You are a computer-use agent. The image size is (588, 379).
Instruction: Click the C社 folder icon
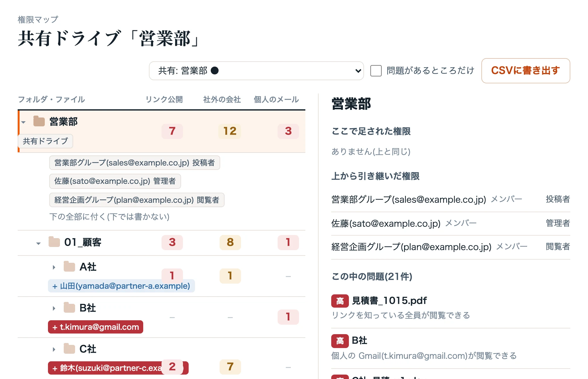69,349
